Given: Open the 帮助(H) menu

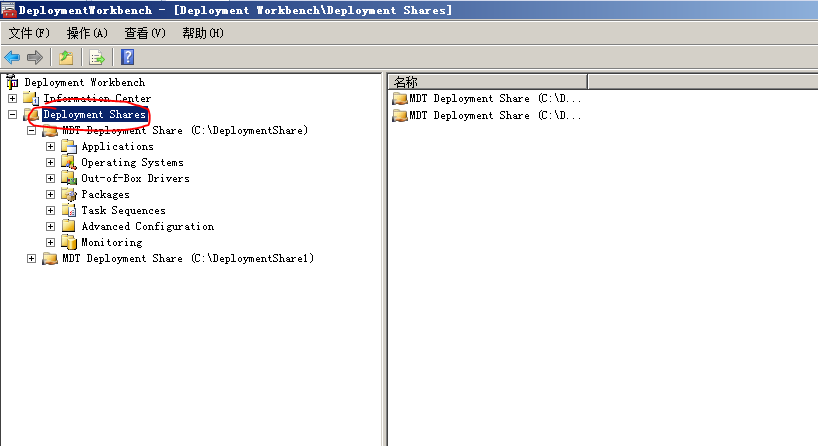Looking at the screenshot, I should coord(203,33).
